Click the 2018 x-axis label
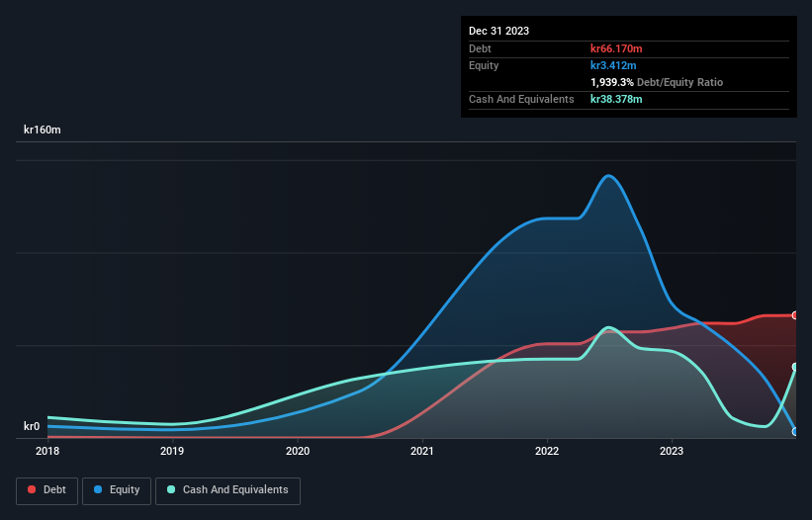 coord(47,451)
